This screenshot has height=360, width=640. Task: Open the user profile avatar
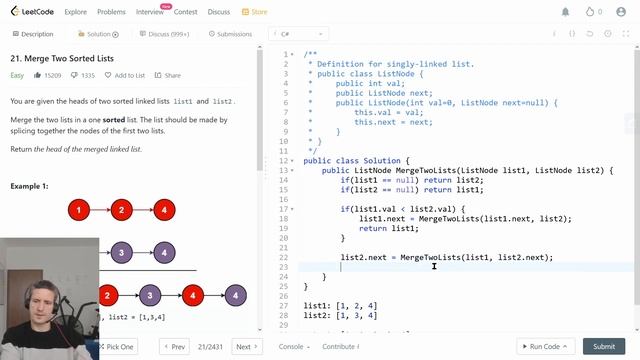click(621, 12)
